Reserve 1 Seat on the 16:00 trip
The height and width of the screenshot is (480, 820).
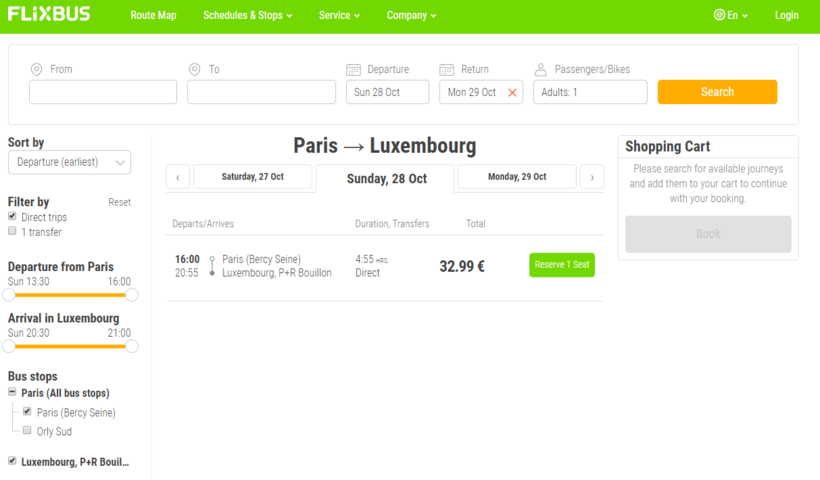[562, 265]
